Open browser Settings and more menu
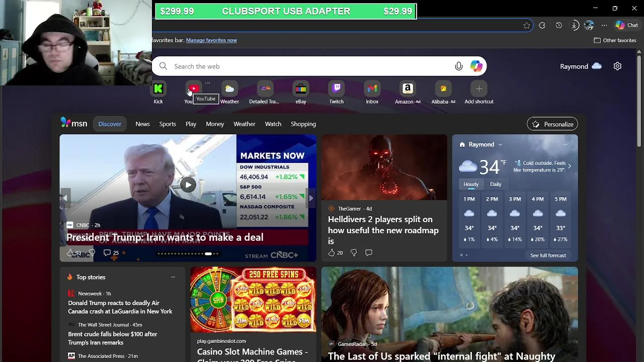 [x=604, y=25]
